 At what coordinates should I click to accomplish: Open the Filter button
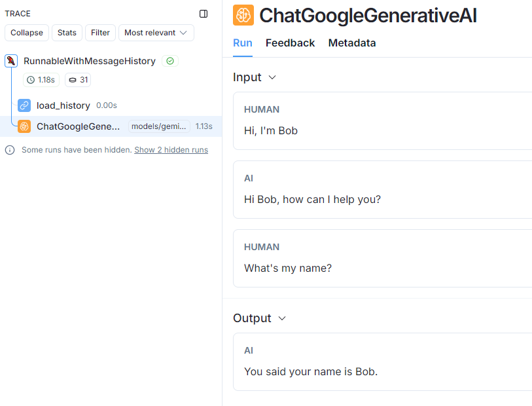(x=100, y=33)
